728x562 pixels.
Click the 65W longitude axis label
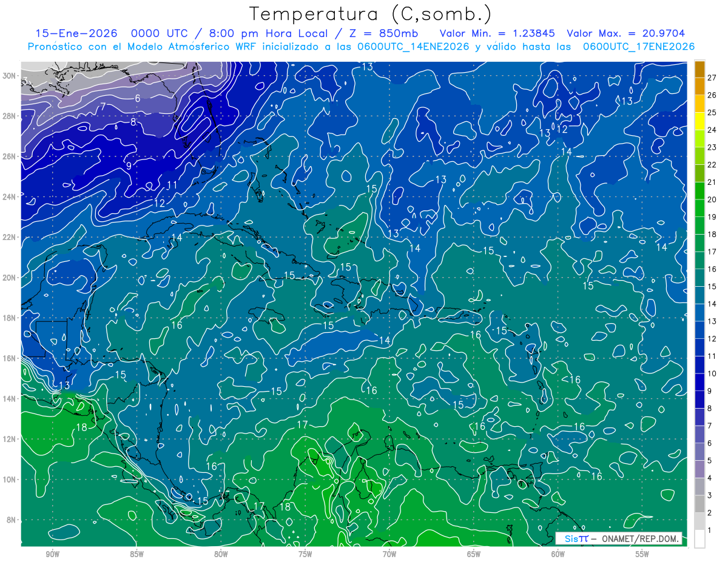click(474, 554)
